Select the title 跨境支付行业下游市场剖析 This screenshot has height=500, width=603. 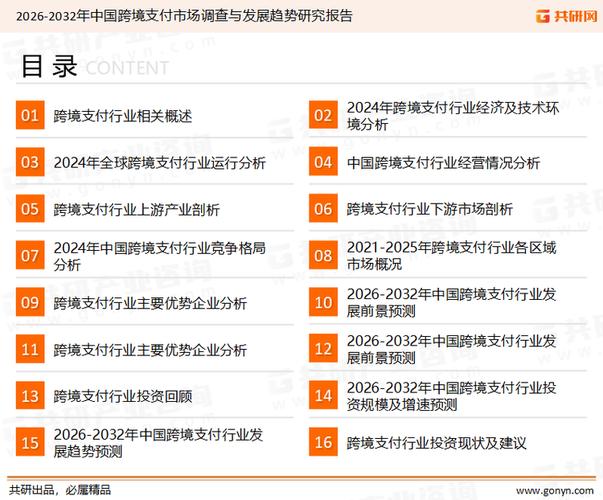pyautogui.click(x=430, y=209)
